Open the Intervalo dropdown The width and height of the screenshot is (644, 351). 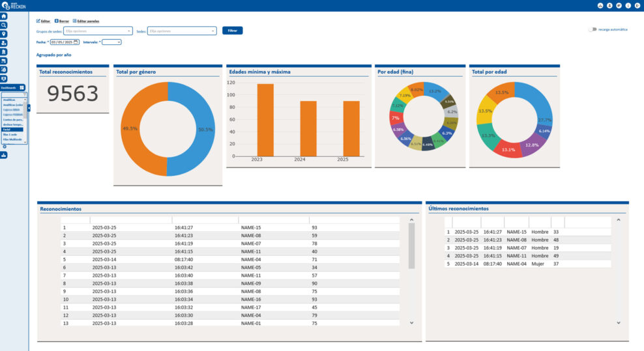(111, 42)
